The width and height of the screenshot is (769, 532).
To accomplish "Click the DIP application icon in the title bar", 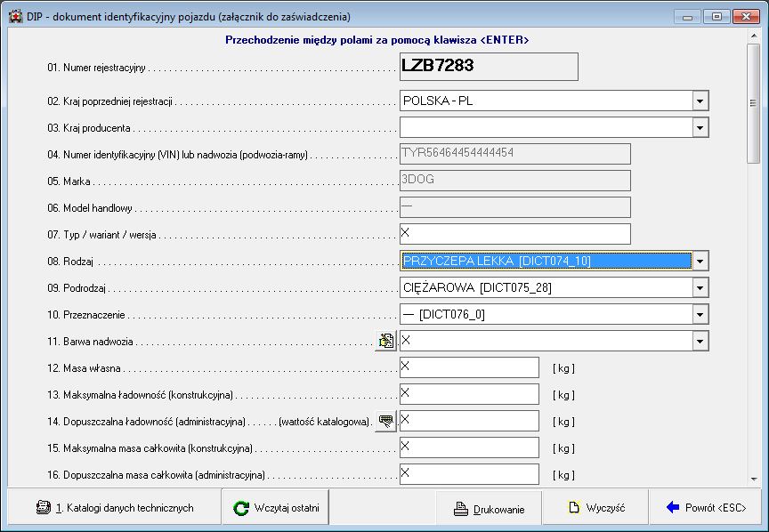I will [15, 17].
